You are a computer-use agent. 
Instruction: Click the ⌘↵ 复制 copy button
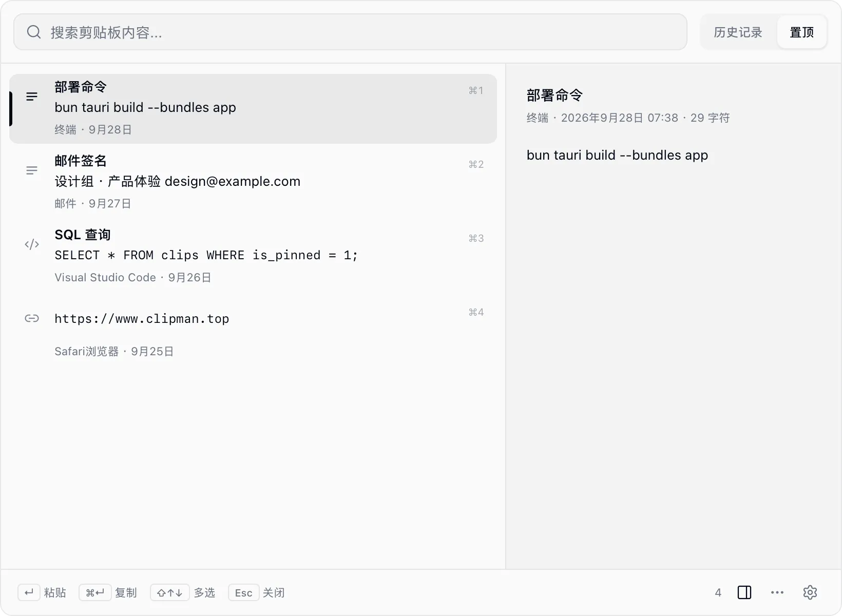(x=108, y=592)
